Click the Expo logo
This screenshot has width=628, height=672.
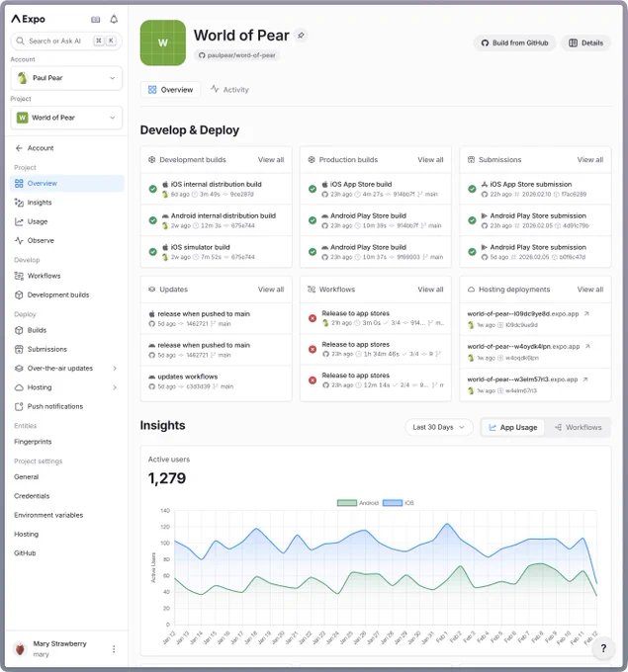(x=29, y=19)
